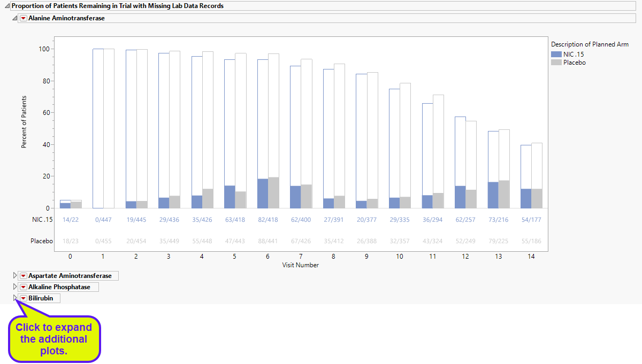
Task: Click the Visit Number axis label
Action: click(x=301, y=265)
